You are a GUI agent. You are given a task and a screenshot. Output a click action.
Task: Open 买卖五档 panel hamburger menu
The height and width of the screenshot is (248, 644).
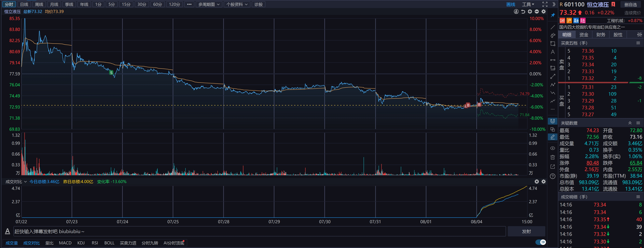(x=638, y=43)
